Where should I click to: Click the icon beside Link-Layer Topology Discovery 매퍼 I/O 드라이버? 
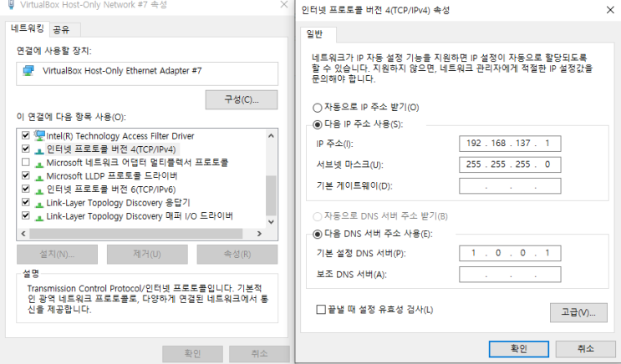39,217
